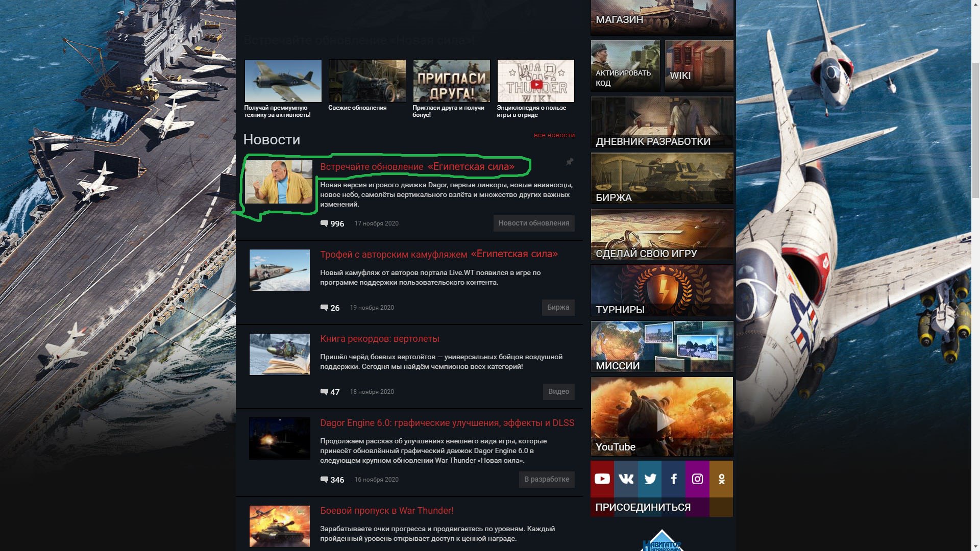
Task: Click 'Энциклопедия о пользе игры в отряде' caption
Action: 531,111
